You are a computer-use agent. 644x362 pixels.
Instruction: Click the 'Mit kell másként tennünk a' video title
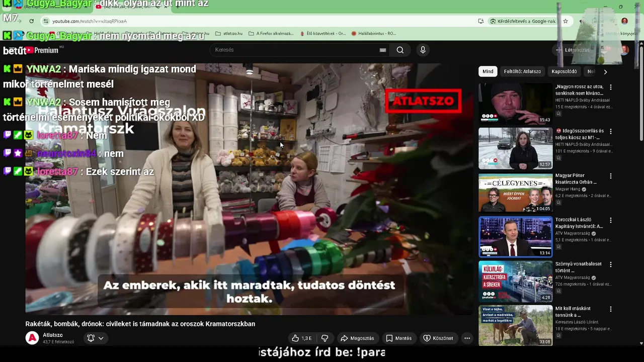click(x=574, y=312)
